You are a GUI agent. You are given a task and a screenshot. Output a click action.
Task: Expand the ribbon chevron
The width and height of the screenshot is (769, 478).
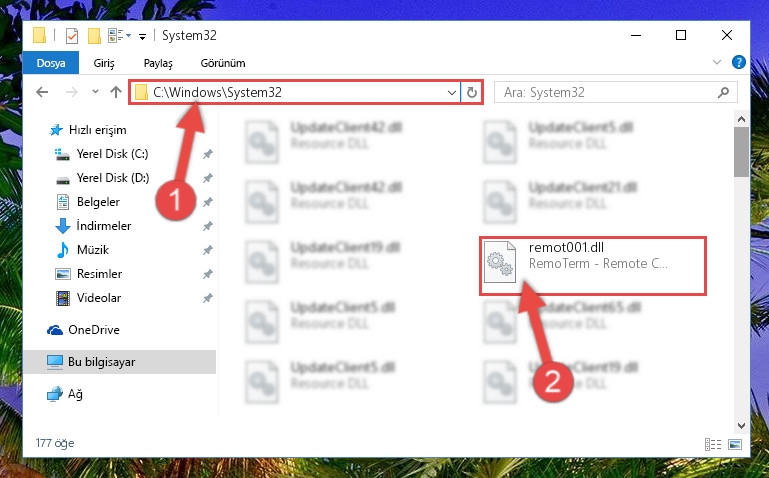point(717,62)
